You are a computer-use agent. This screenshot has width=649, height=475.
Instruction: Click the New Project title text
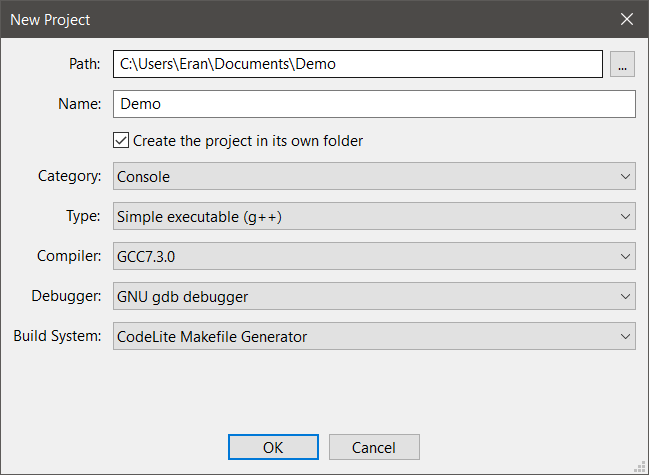pos(50,20)
